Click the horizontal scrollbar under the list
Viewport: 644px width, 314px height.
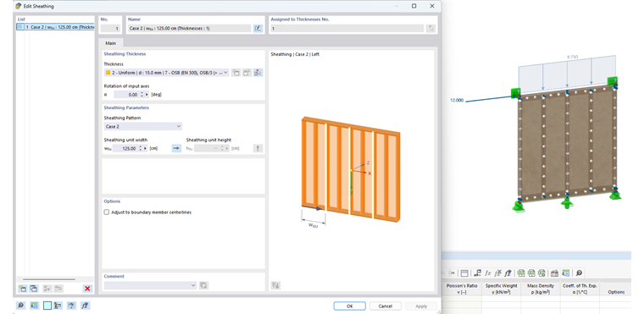(49, 279)
